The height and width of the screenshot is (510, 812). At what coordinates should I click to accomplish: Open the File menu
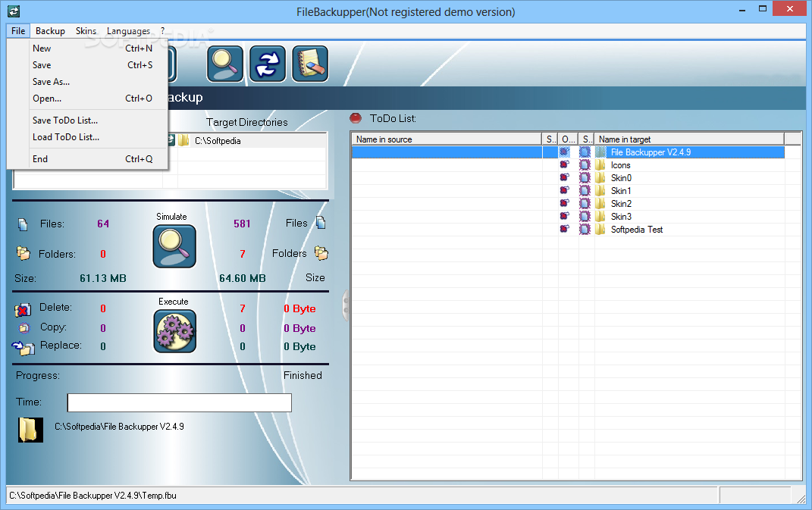pyautogui.click(x=18, y=31)
